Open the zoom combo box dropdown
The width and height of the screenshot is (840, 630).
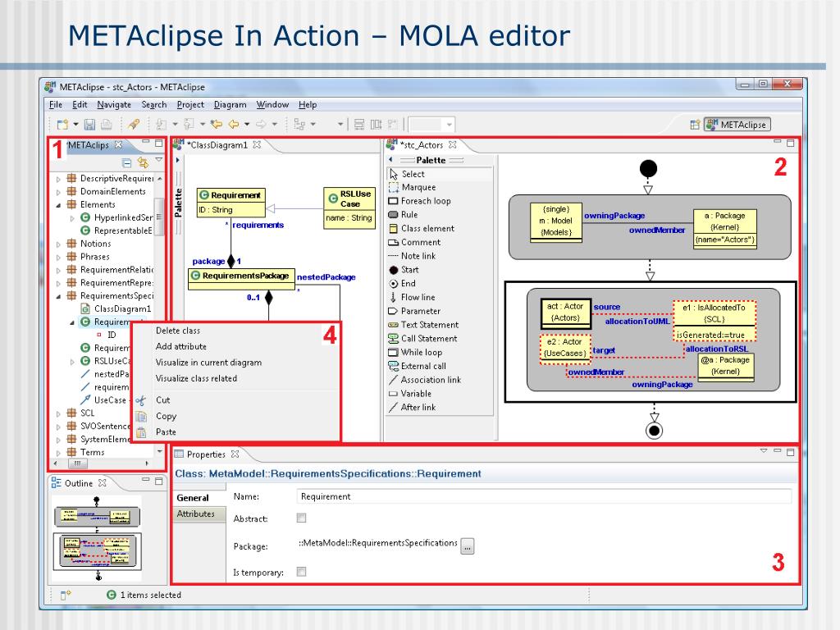pos(449,125)
